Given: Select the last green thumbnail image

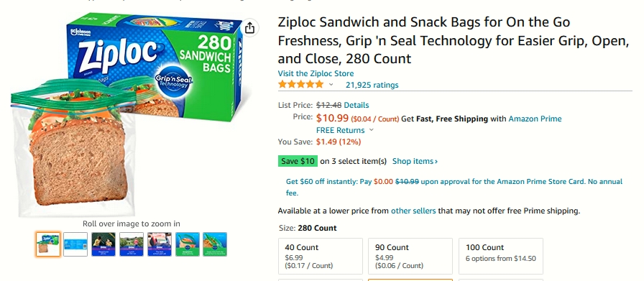Looking at the screenshot, I should coord(215,244).
